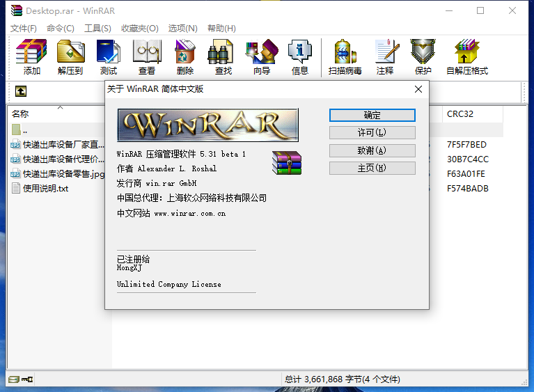Click the WinRAR books icon in About dialog

[287, 163]
